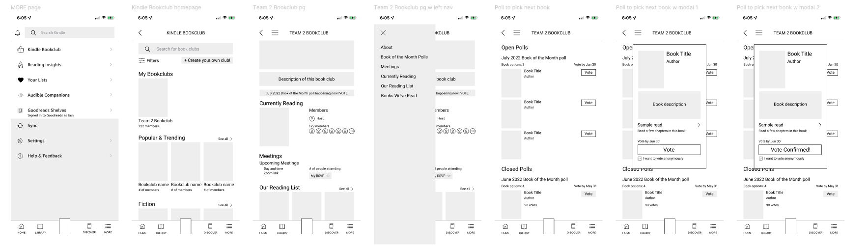This screenshot has height=247, width=868.
Task: Tap the Audible Companions icon
Action: (21, 95)
